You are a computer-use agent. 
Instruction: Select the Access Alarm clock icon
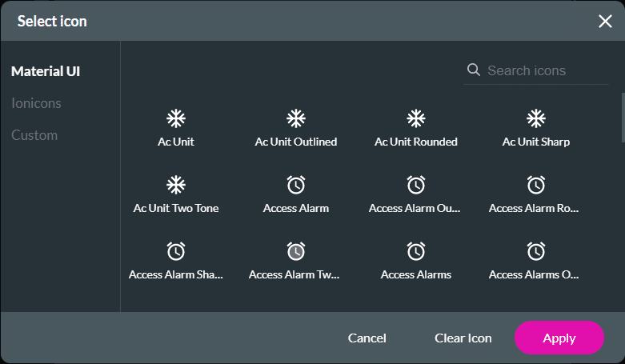[x=296, y=185]
